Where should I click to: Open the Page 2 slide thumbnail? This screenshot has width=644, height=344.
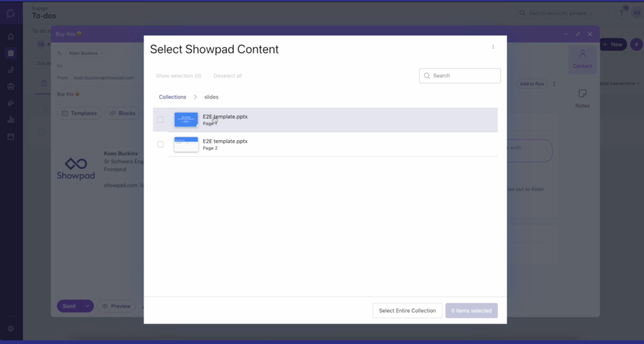(186, 144)
